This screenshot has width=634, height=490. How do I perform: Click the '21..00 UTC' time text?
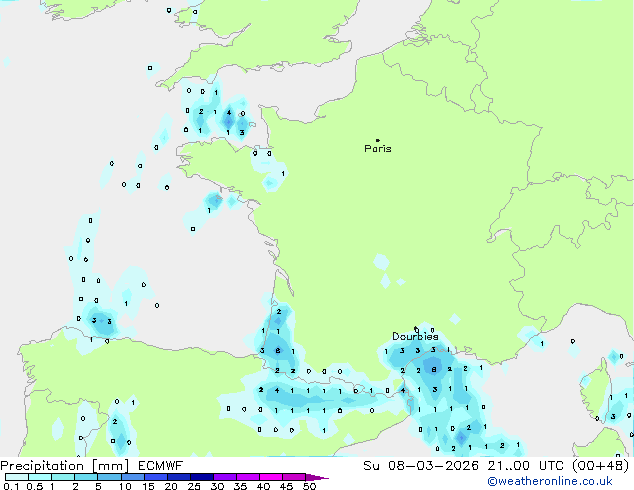click(525, 465)
